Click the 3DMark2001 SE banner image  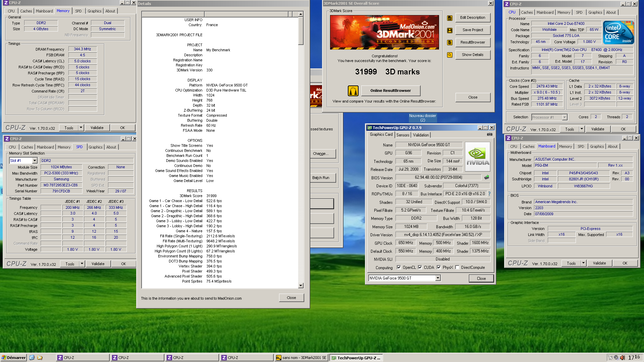coord(384,32)
